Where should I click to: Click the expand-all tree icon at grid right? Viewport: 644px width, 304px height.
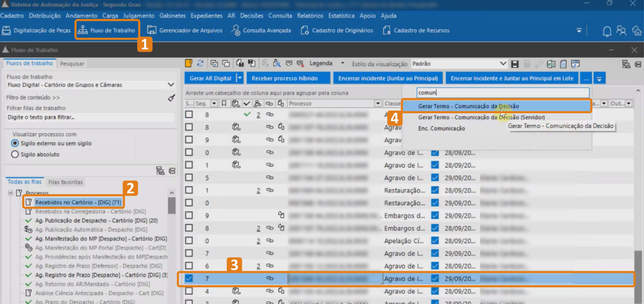click(626, 64)
